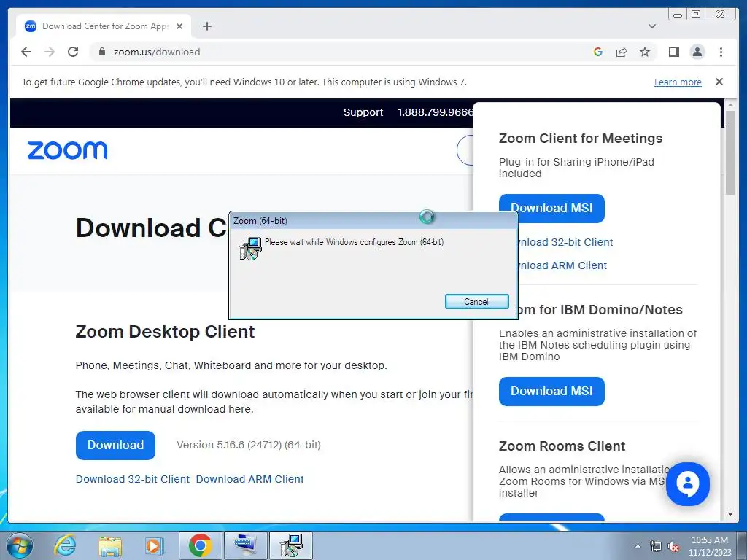Open Windows Media Player on taskbar

pos(154,545)
